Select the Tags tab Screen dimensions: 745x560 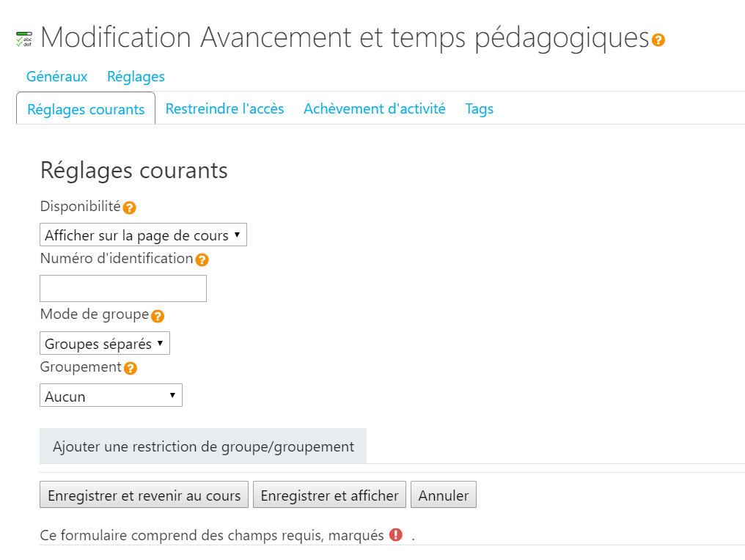click(479, 108)
